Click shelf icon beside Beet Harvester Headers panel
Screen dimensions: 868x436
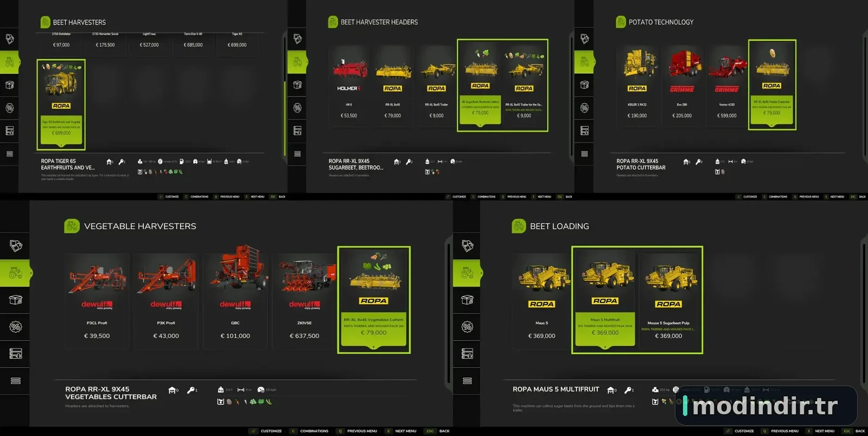(297, 131)
